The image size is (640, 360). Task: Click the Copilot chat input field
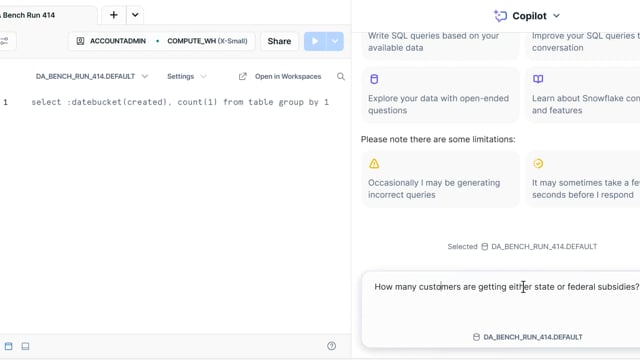click(501, 302)
